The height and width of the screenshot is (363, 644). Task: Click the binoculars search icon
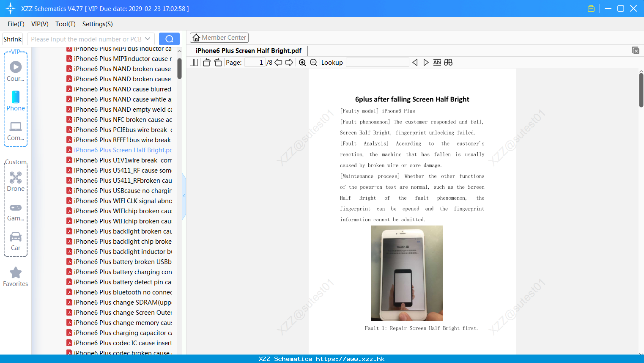pos(448,63)
